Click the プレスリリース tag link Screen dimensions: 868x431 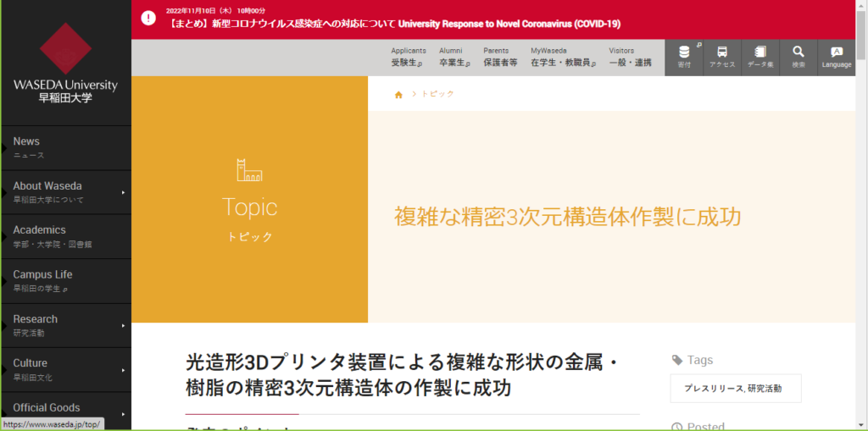(714, 389)
